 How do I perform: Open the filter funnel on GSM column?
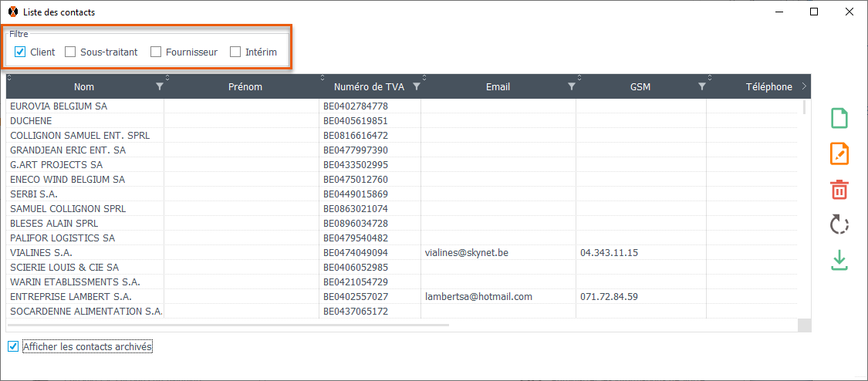pyautogui.click(x=701, y=87)
